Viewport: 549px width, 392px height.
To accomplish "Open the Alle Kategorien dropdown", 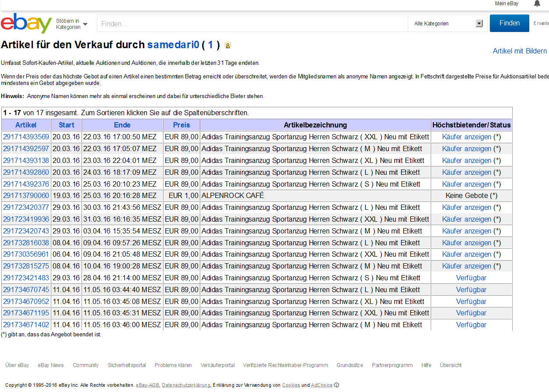I will [448, 24].
